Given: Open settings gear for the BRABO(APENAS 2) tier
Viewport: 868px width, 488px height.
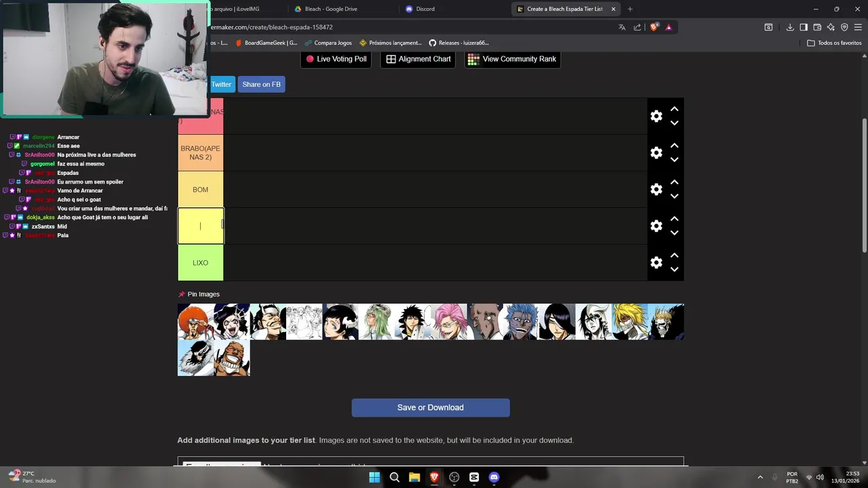Looking at the screenshot, I should (x=656, y=152).
